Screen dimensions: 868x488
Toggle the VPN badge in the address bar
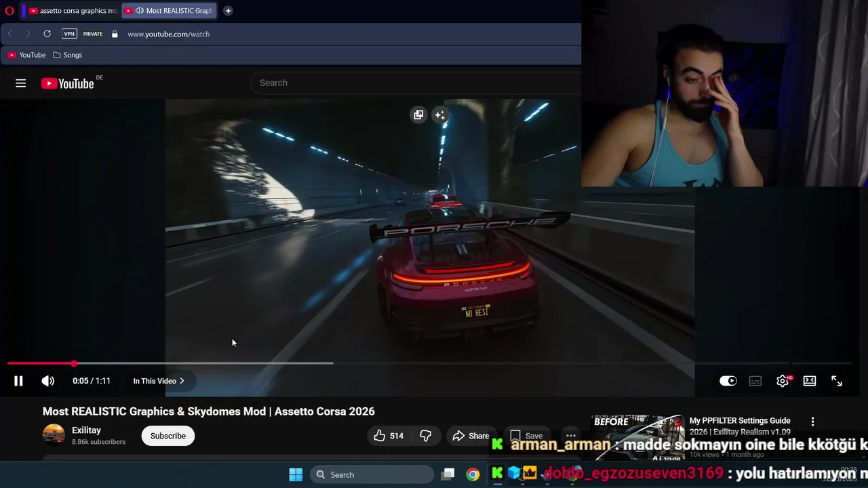pos(69,34)
